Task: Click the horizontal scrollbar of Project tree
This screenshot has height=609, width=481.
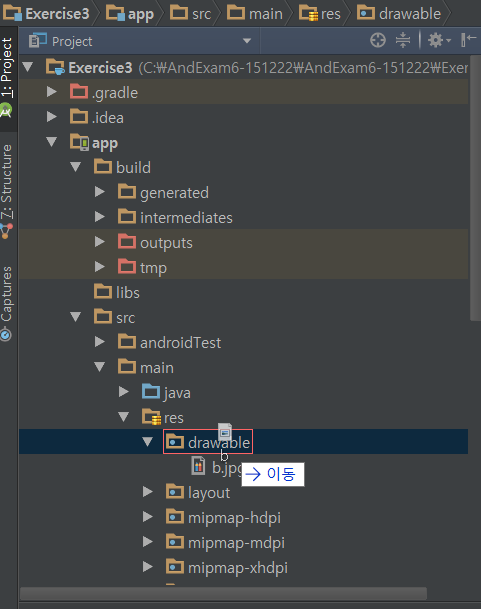Action: tap(223, 593)
